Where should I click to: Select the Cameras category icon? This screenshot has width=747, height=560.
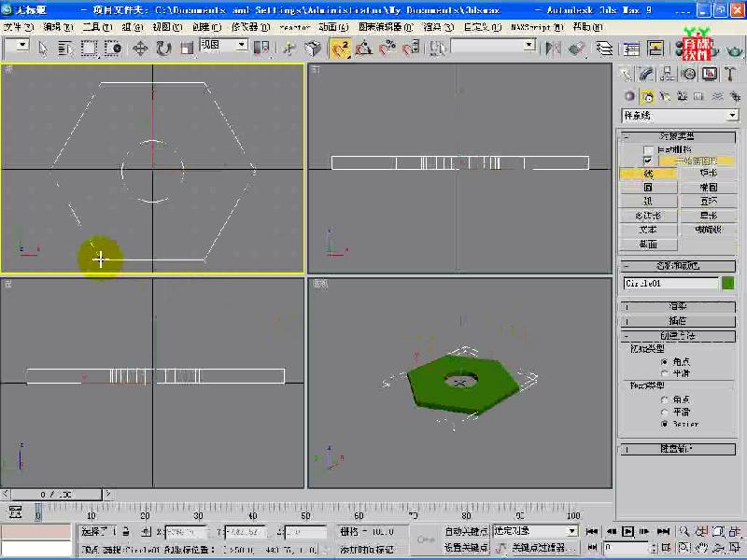[683, 96]
